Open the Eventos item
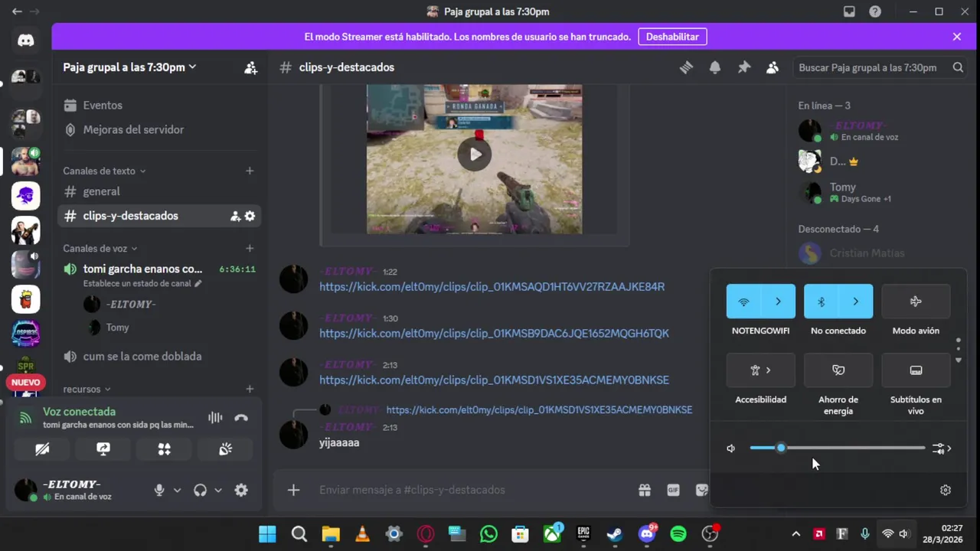Image resolution: width=980 pixels, height=551 pixels. (159, 105)
